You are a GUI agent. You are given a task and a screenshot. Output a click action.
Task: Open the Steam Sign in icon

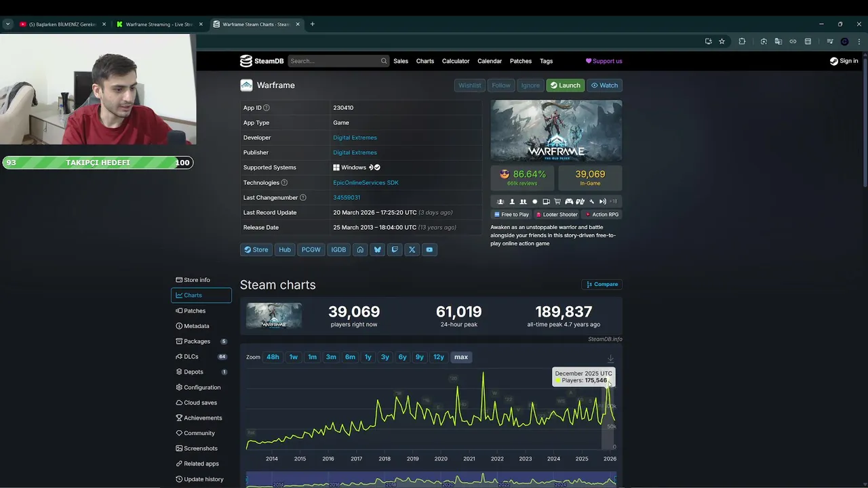pyautogui.click(x=834, y=61)
